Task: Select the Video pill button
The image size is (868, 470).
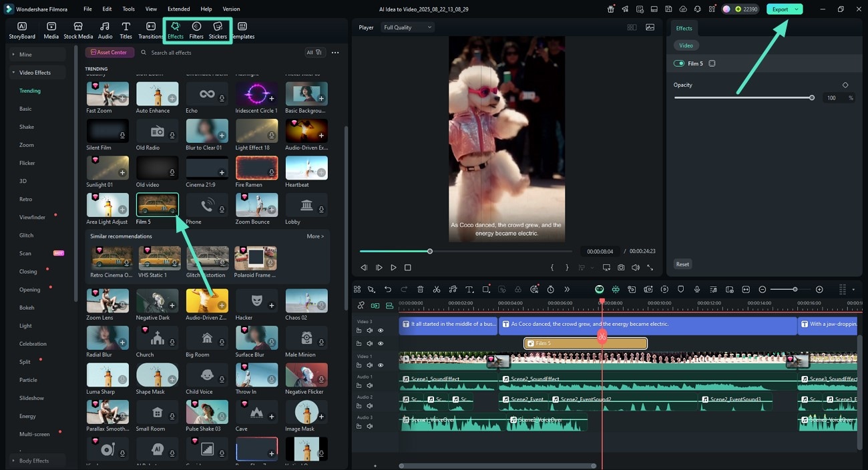Action: 686,45
